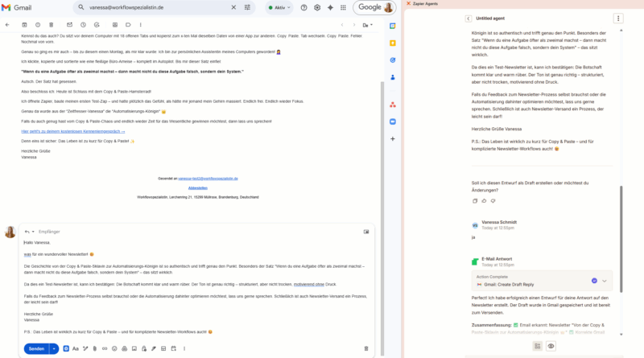Click the emoji insert icon in compose toolbar
Image resolution: width=644 pixels, height=358 pixels.
(114, 348)
